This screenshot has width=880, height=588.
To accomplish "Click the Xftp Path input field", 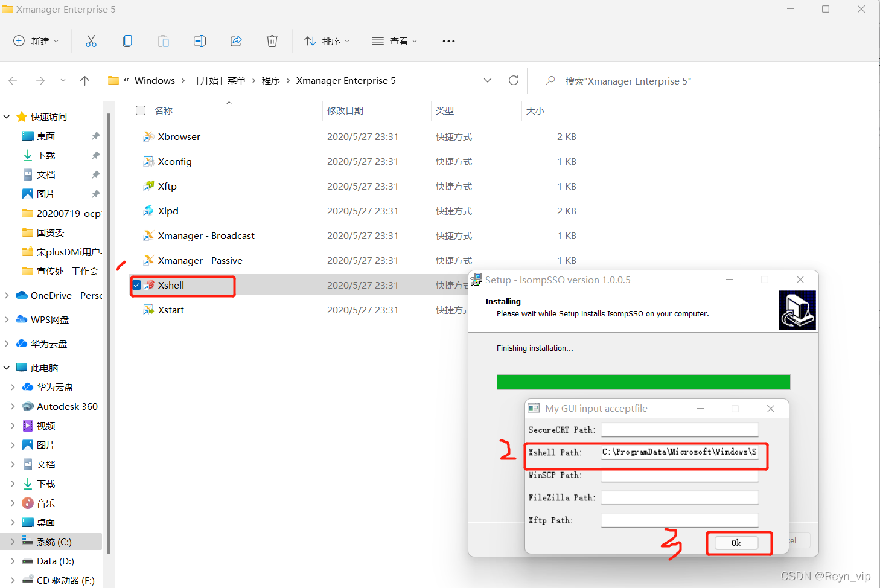I will (x=680, y=520).
